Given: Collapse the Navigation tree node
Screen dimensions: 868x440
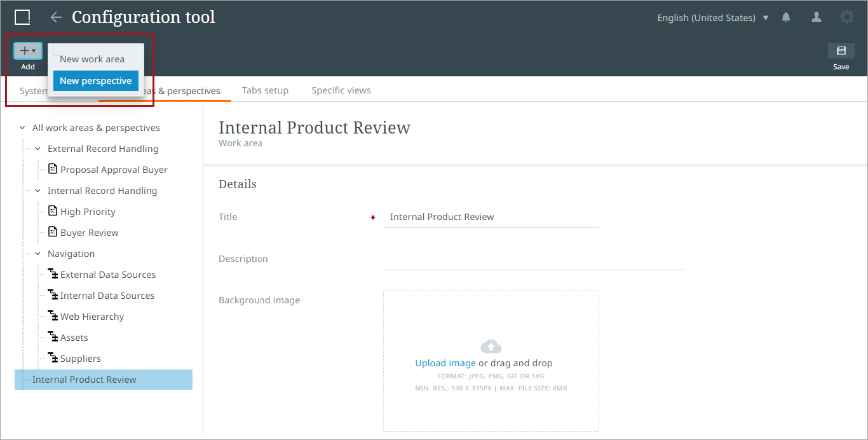Looking at the screenshot, I should coord(37,254).
